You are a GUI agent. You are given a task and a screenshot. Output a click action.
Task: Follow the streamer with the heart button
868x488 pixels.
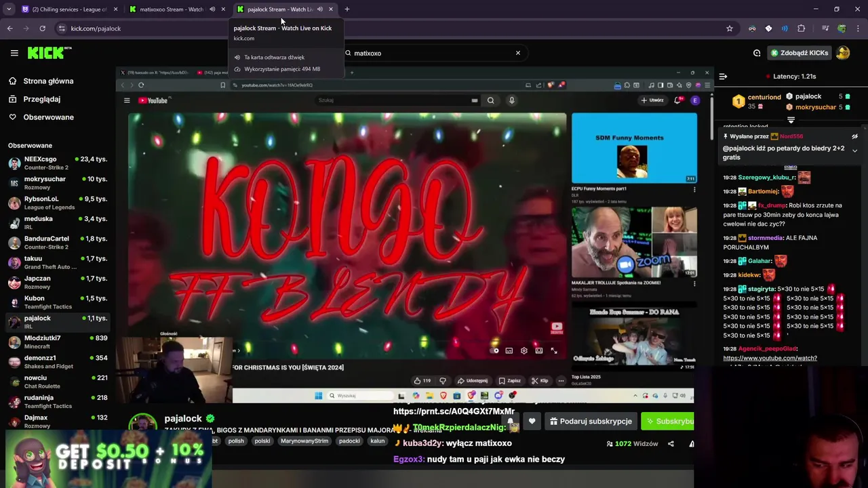[x=532, y=421]
